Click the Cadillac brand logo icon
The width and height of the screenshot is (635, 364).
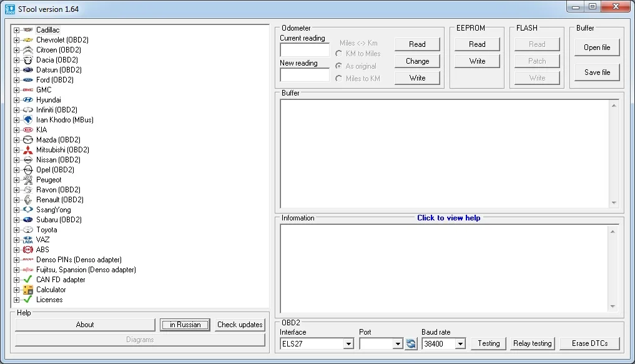[27, 30]
